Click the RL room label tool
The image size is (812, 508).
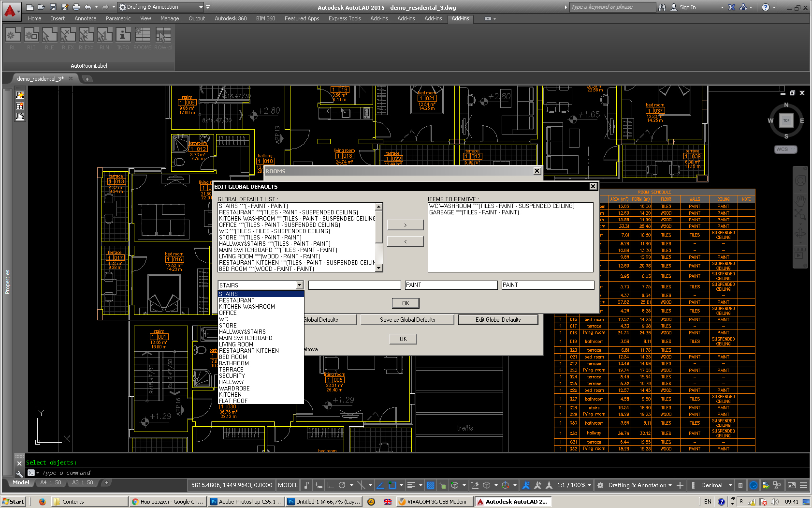(13, 35)
